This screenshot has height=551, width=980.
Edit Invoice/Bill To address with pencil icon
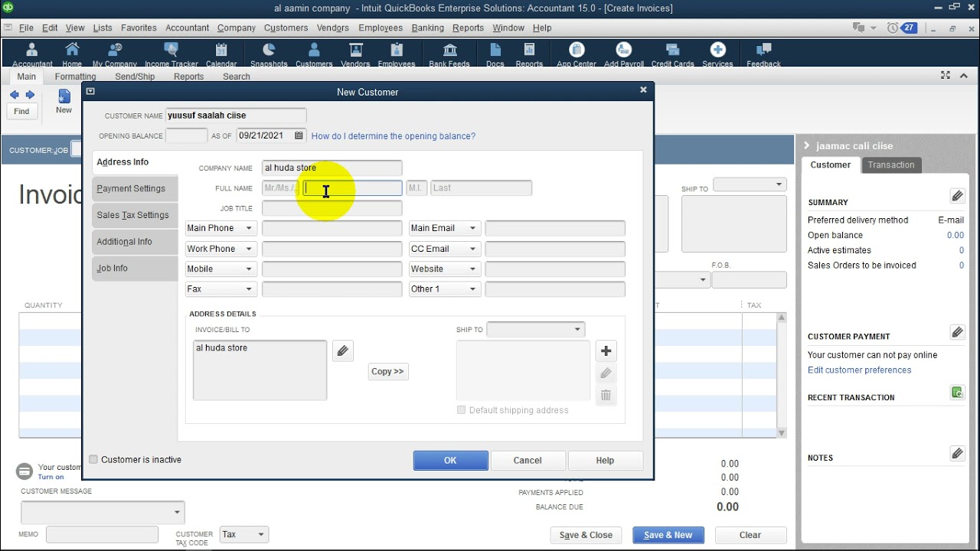[342, 351]
